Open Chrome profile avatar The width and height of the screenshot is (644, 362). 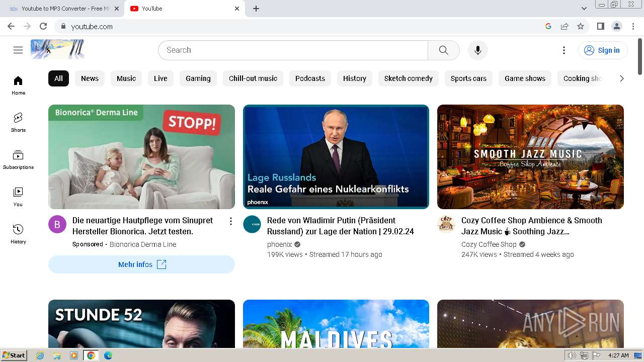[x=616, y=26]
